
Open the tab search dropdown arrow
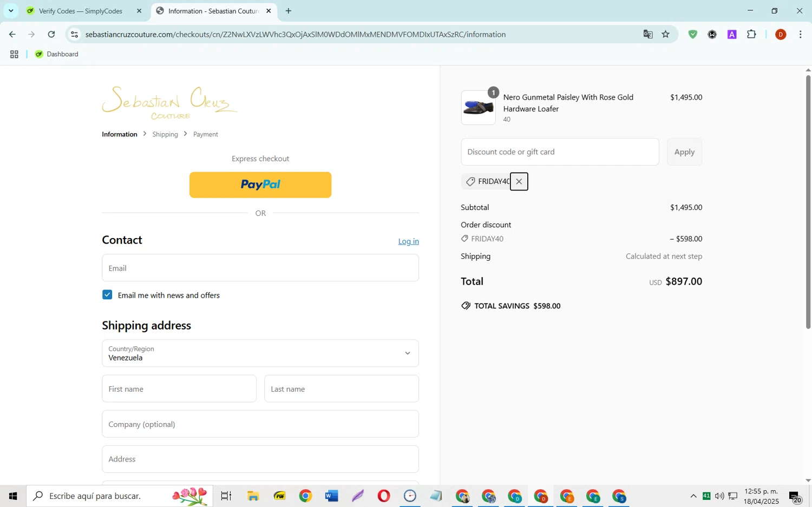click(11, 11)
